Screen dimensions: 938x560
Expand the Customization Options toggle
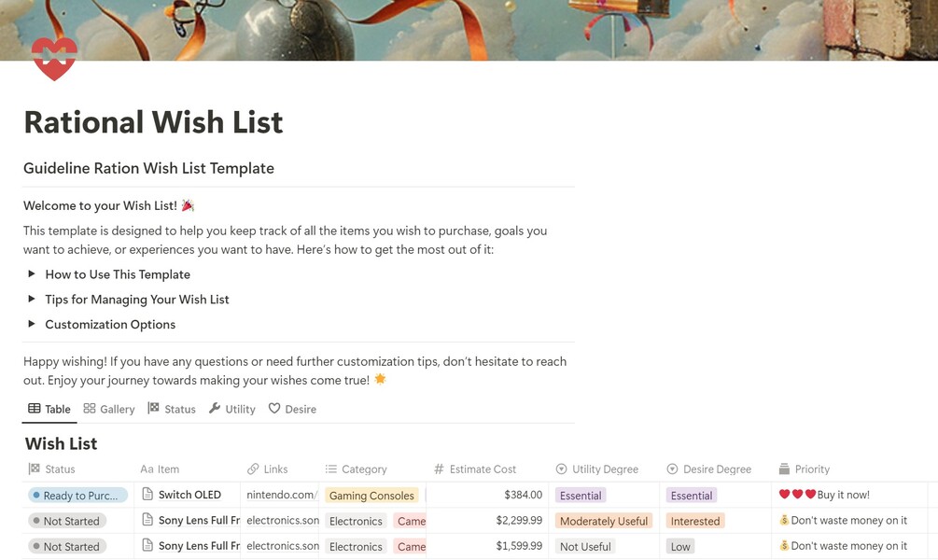(32, 325)
